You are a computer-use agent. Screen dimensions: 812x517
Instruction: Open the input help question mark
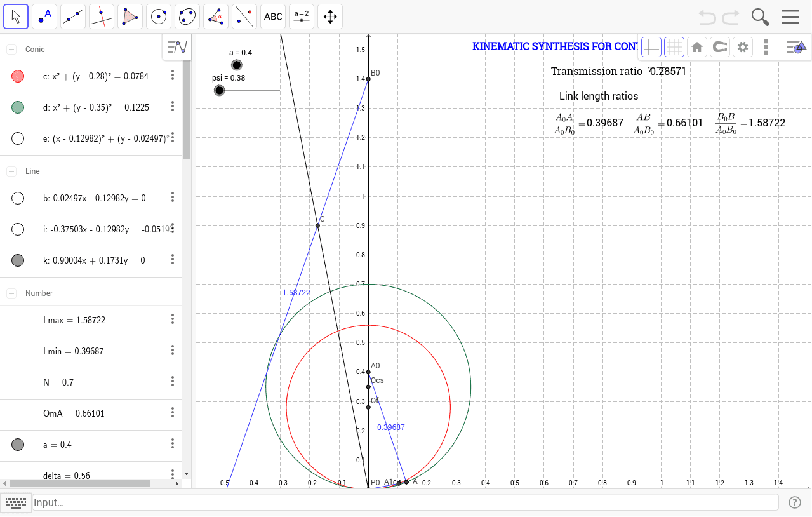coord(795,502)
